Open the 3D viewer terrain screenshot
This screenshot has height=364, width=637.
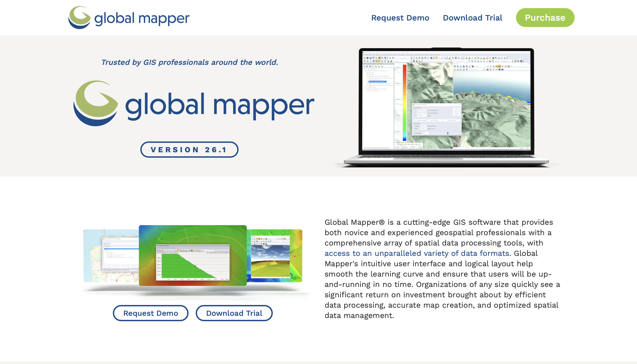pyautogui.click(x=275, y=256)
